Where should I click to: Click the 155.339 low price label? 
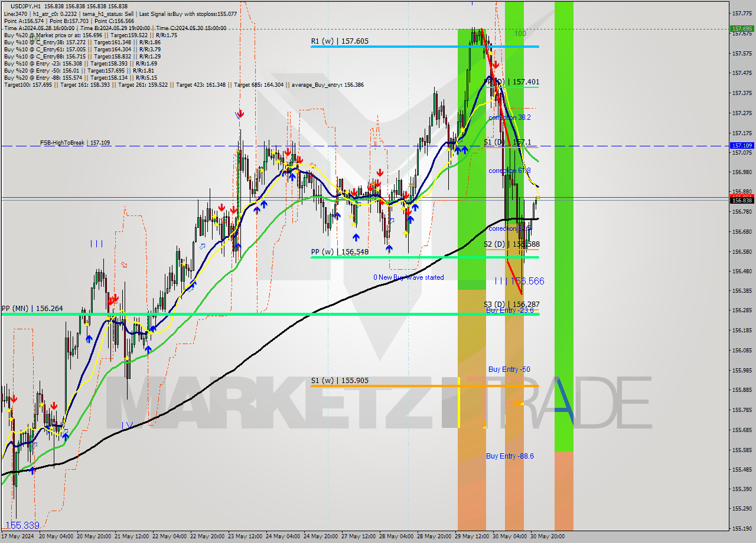[22, 525]
